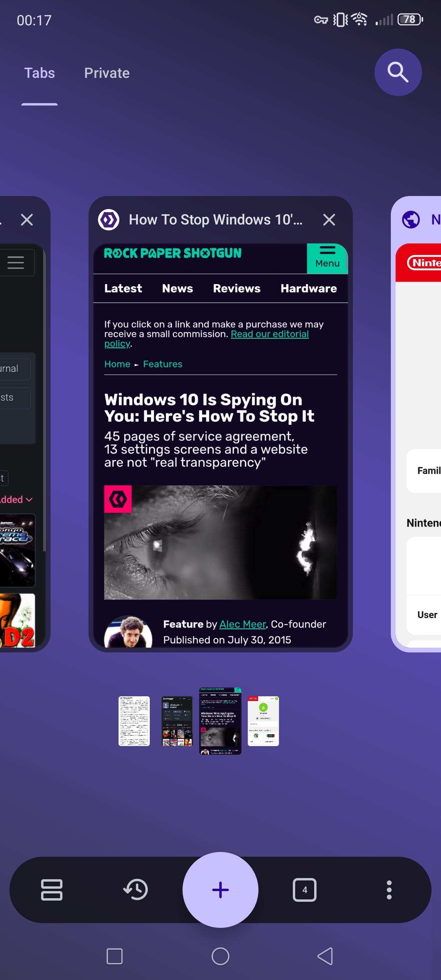Select the dark games list thumbnail
Image resolution: width=441 pixels, height=980 pixels.
(x=177, y=721)
